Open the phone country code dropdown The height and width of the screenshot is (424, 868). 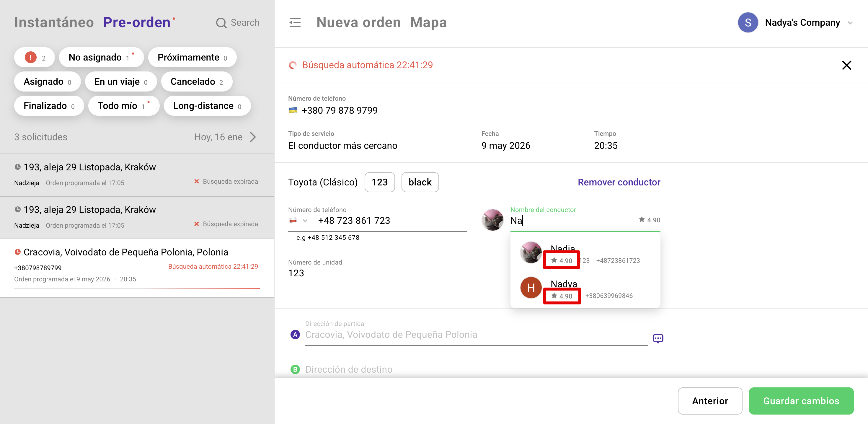305,221
